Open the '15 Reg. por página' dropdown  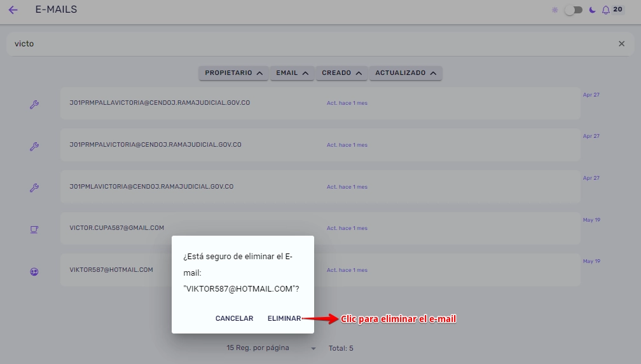coord(272,348)
